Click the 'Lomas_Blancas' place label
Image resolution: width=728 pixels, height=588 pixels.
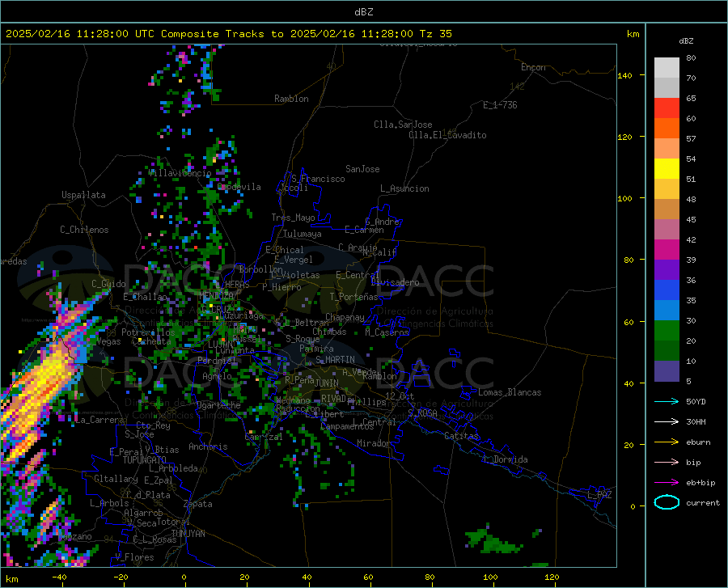click(x=510, y=392)
